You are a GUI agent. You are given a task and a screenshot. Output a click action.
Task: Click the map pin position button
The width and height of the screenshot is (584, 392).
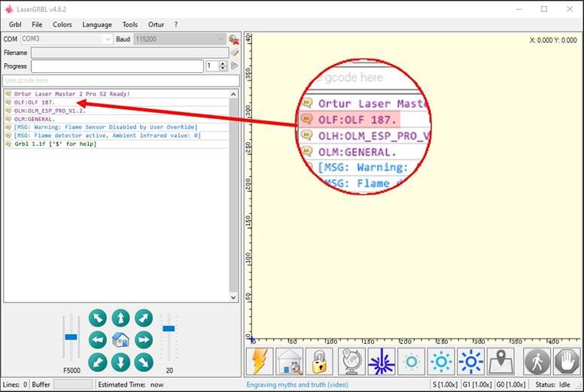(x=500, y=362)
